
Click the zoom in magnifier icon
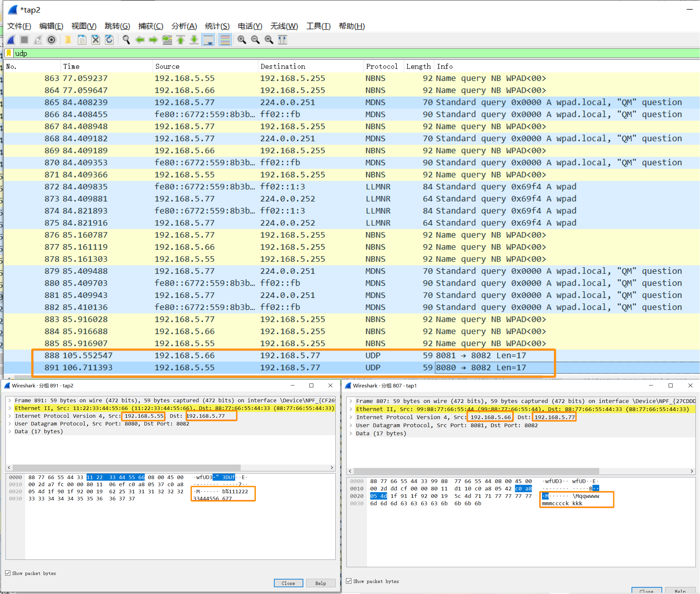(x=241, y=40)
